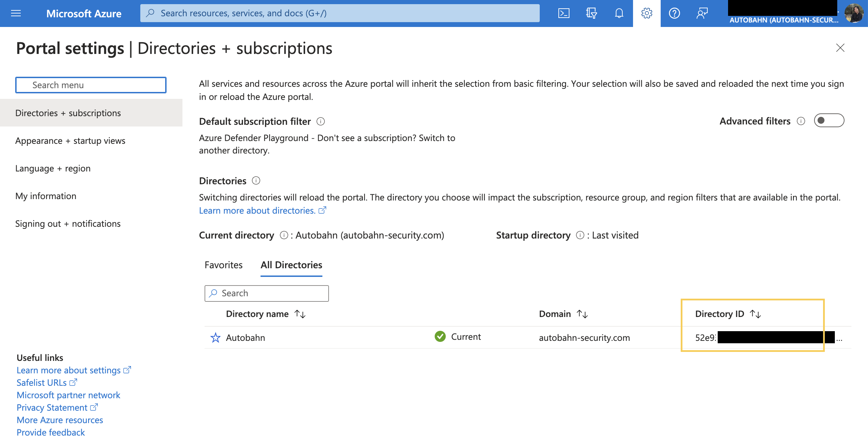Viewport: 868px width, 448px height.
Task: Select the Autobahn directory name cell
Action: (x=245, y=338)
